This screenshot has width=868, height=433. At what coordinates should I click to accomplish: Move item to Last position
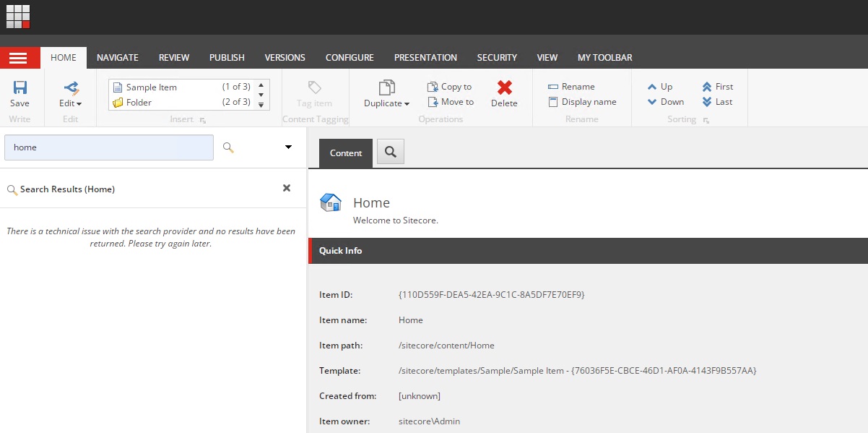[x=717, y=102]
